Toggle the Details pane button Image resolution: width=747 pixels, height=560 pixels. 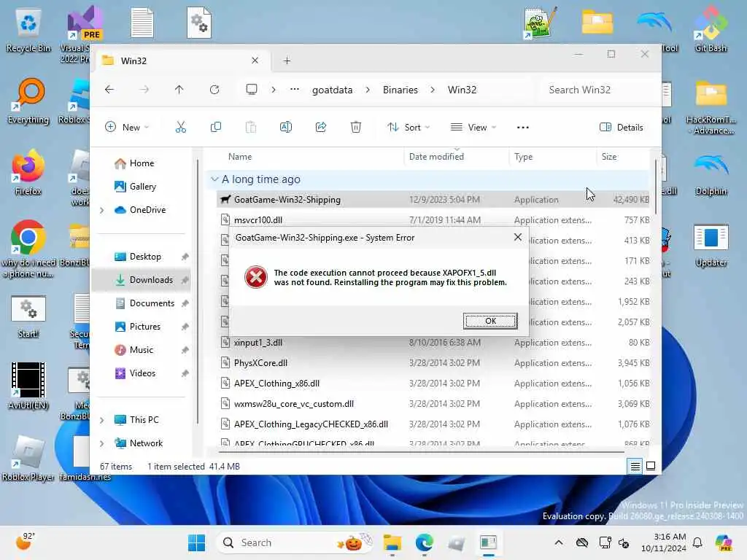point(622,127)
